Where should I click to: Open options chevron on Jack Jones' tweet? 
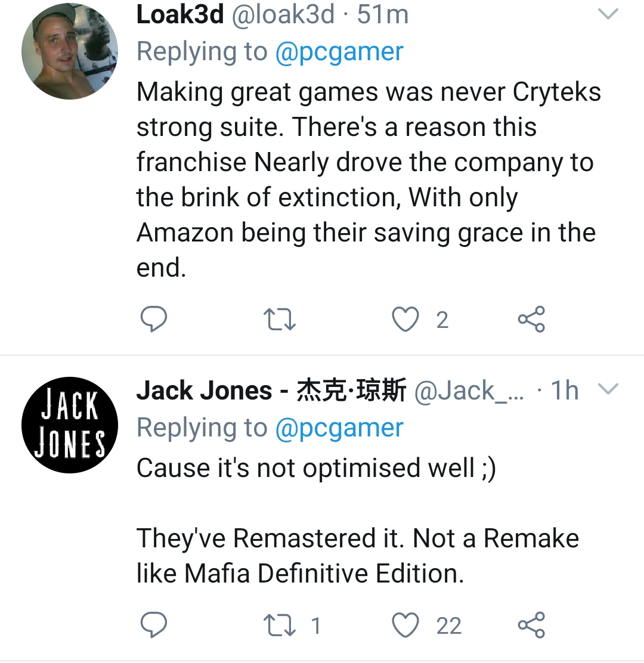608,389
